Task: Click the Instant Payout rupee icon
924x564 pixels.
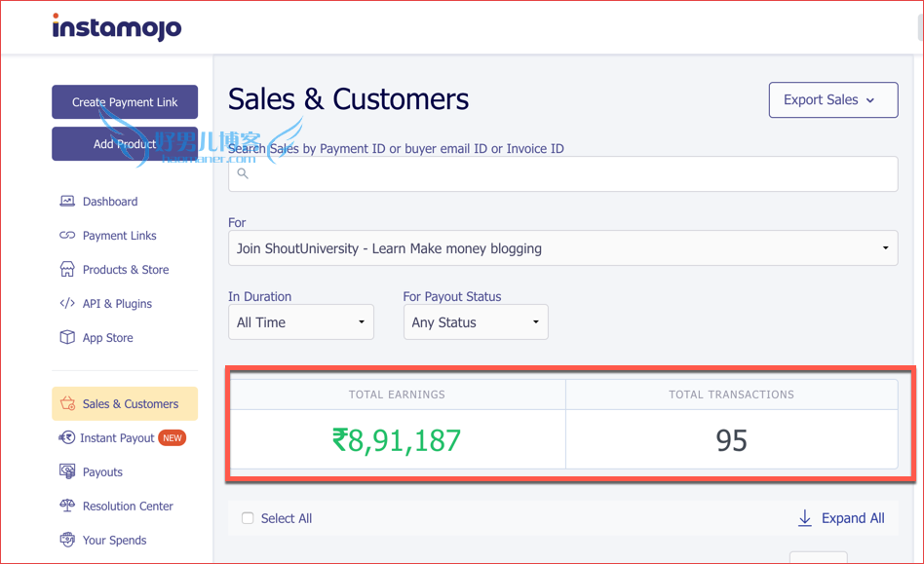Action: point(66,437)
